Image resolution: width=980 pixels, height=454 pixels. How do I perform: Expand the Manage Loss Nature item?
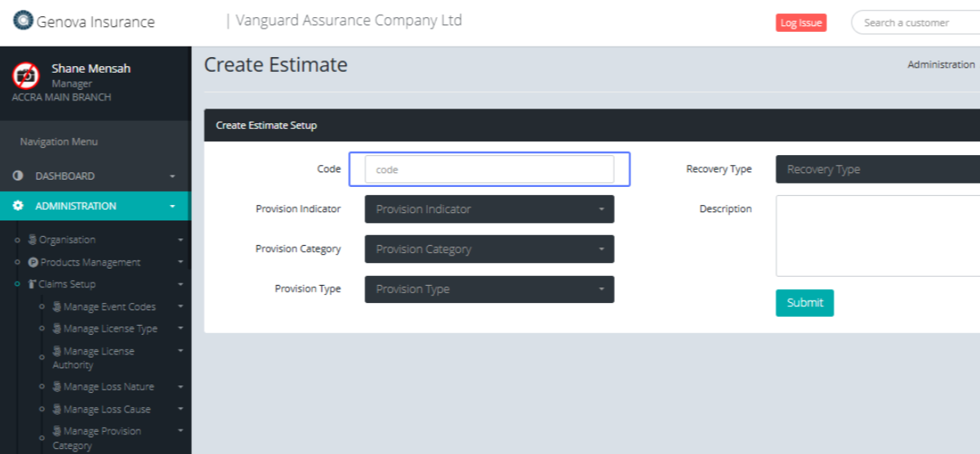180,387
